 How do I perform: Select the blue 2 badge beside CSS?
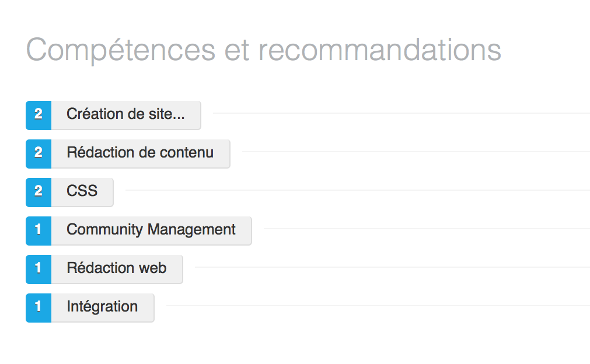click(39, 192)
